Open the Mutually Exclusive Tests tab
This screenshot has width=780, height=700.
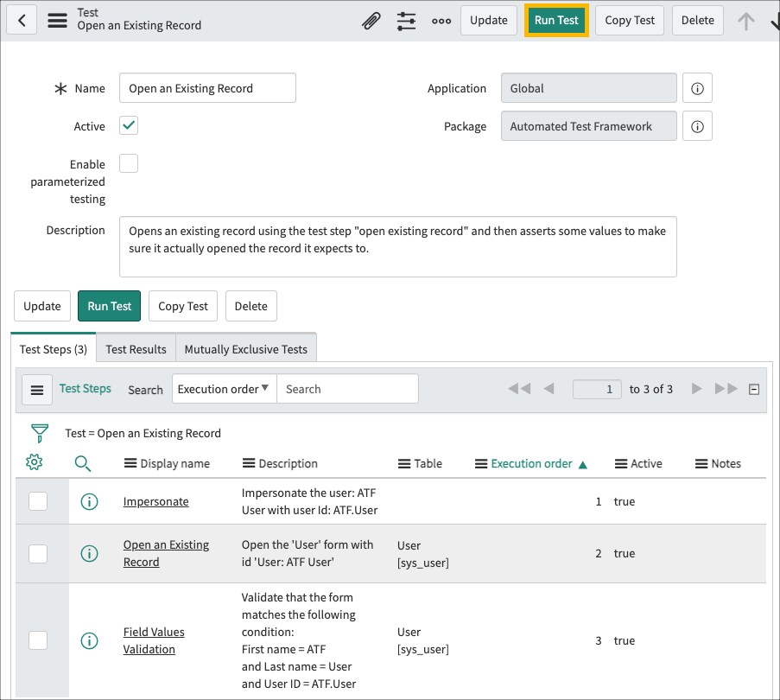[246, 348]
